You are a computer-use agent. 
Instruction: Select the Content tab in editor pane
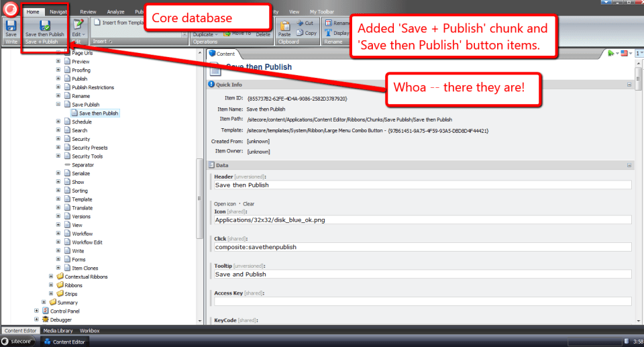pyautogui.click(x=222, y=54)
